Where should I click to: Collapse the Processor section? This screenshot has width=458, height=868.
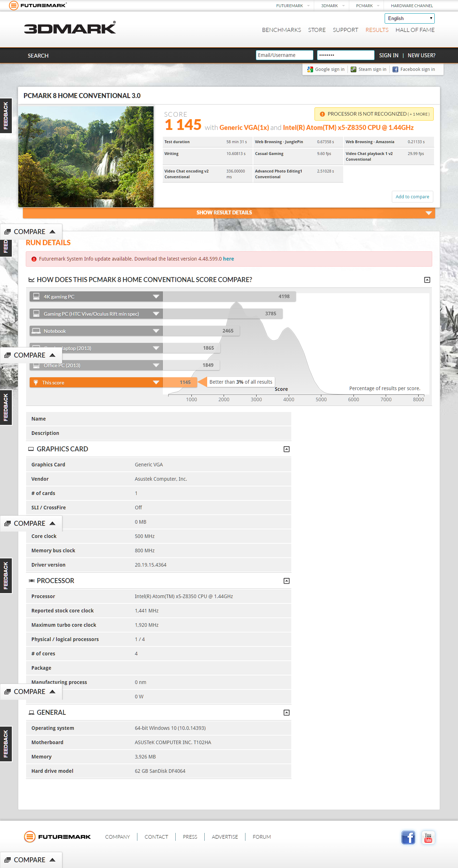pyautogui.click(x=287, y=581)
